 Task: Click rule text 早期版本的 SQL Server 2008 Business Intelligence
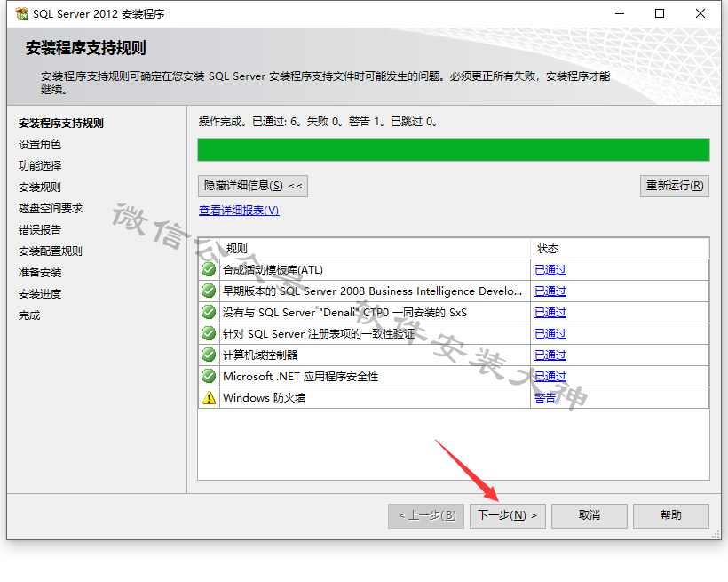click(372, 291)
